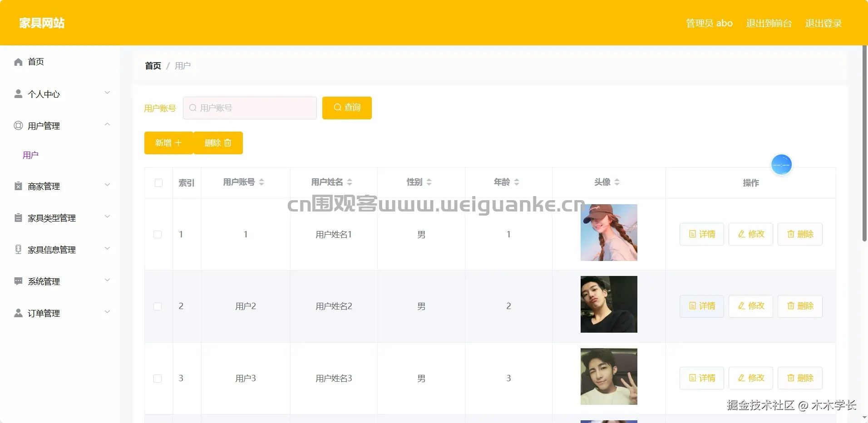
Task: Expand the 家具类型管理 chevron
Action: pos(108,216)
